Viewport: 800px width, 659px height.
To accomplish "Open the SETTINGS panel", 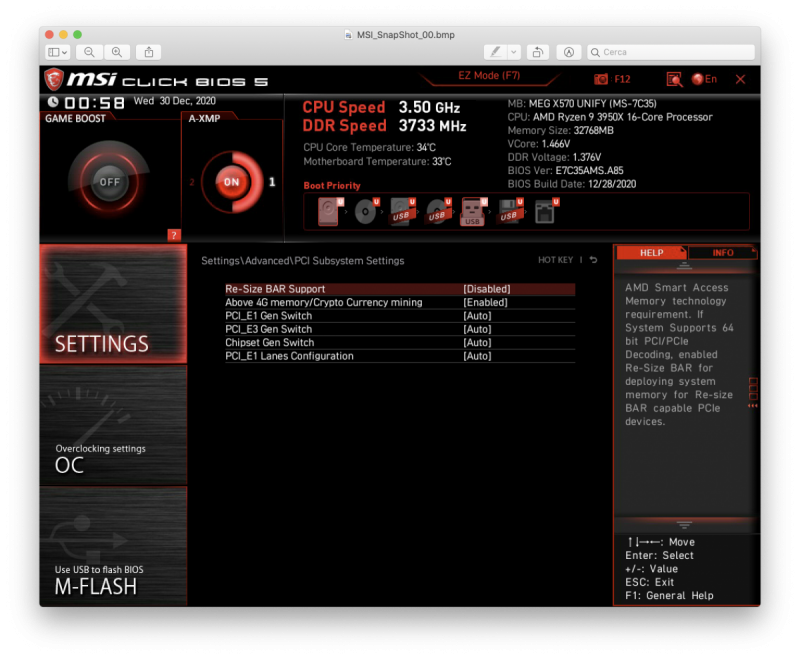I will [x=113, y=304].
